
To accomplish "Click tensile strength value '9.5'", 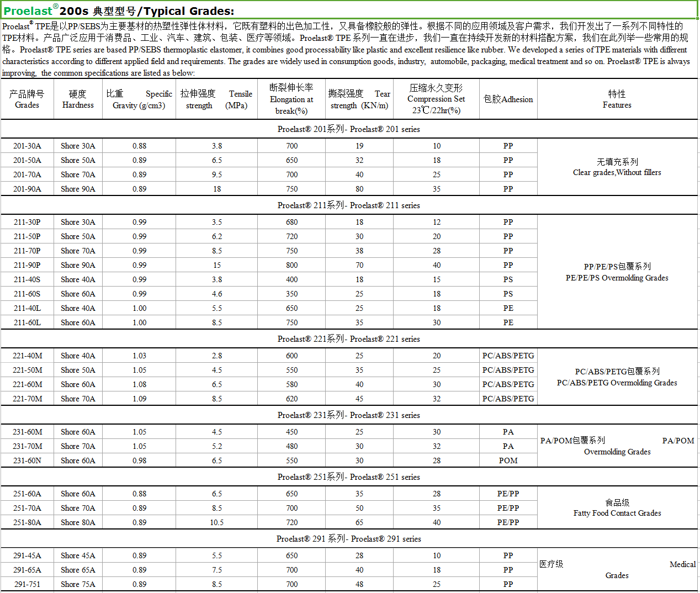I will pos(216,174).
